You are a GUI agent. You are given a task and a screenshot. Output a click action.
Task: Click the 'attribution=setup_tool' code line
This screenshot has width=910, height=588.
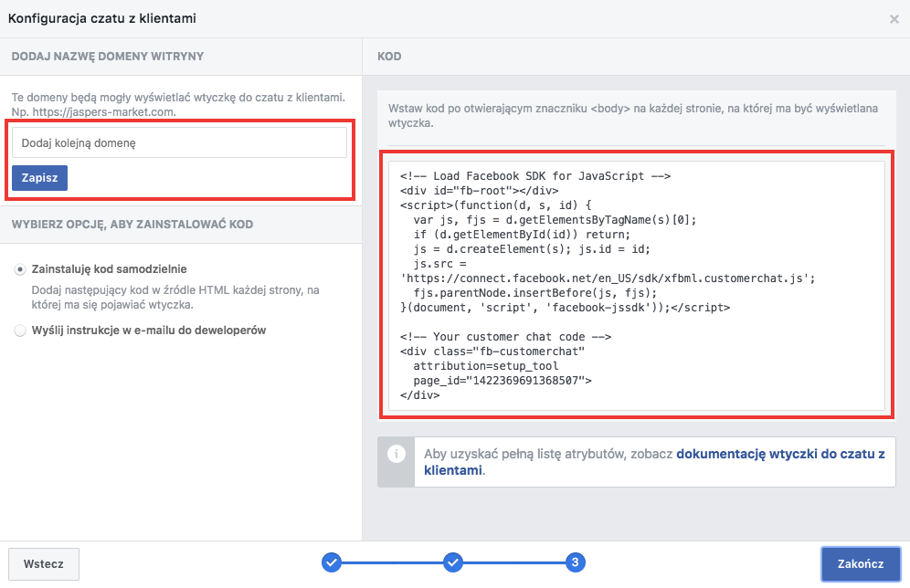[x=486, y=366]
